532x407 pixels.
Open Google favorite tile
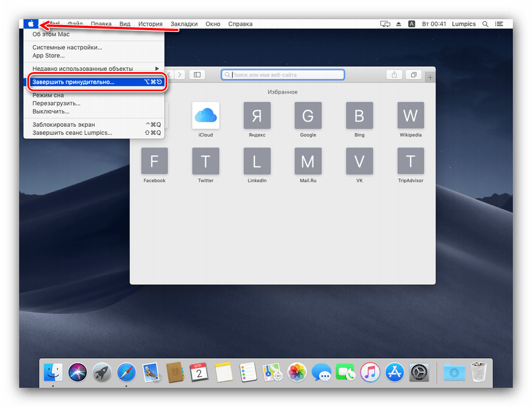click(x=308, y=116)
